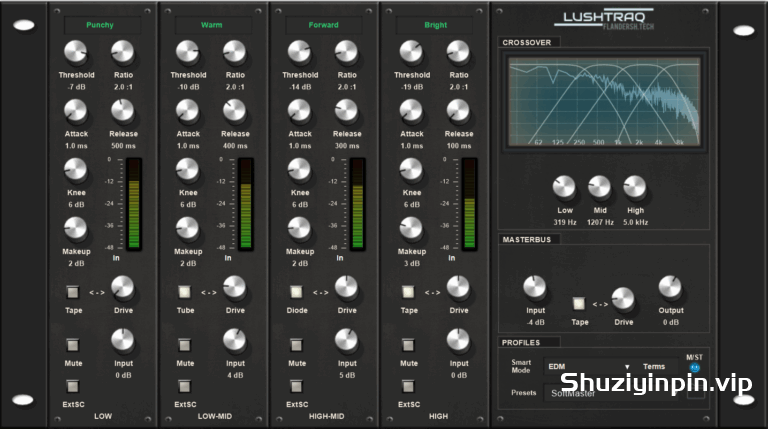Click the LOW band Input knob
768x429 pixels.
[122, 340]
